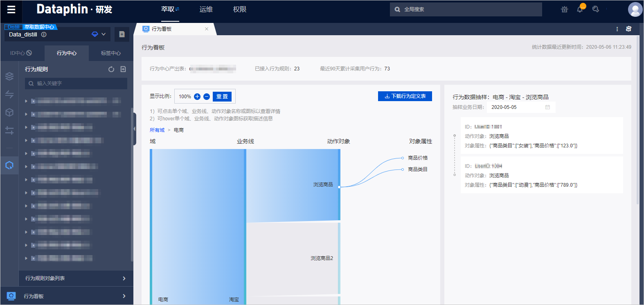Refresh the 行为规则 list

[x=111, y=69]
